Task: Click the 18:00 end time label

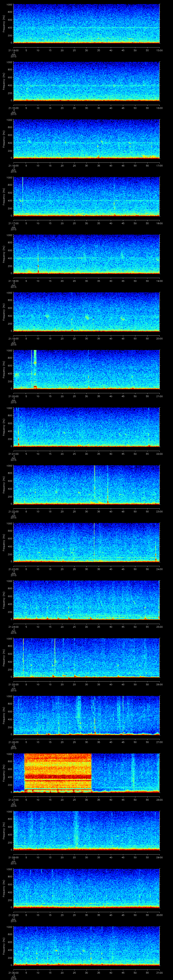Action: click(x=159, y=223)
